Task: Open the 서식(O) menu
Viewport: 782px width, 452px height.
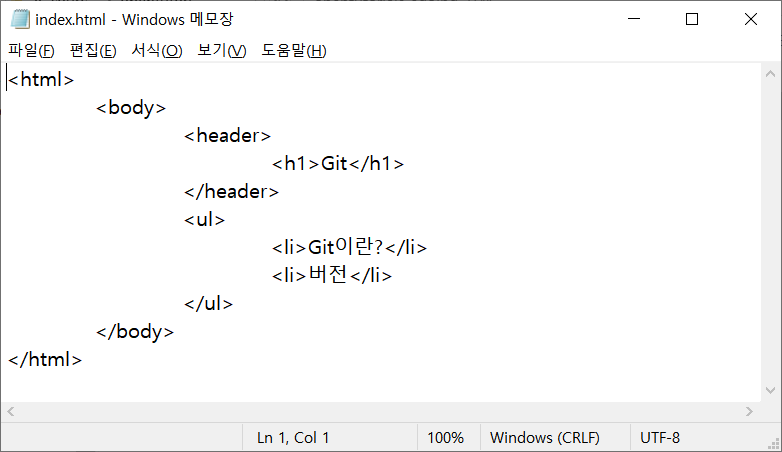Action: [x=157, y=50]
